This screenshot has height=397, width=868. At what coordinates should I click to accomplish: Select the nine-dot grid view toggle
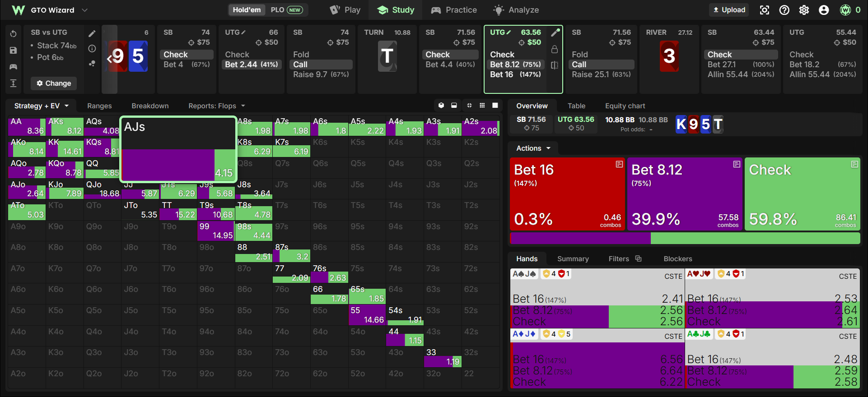(x=482, y=105)
